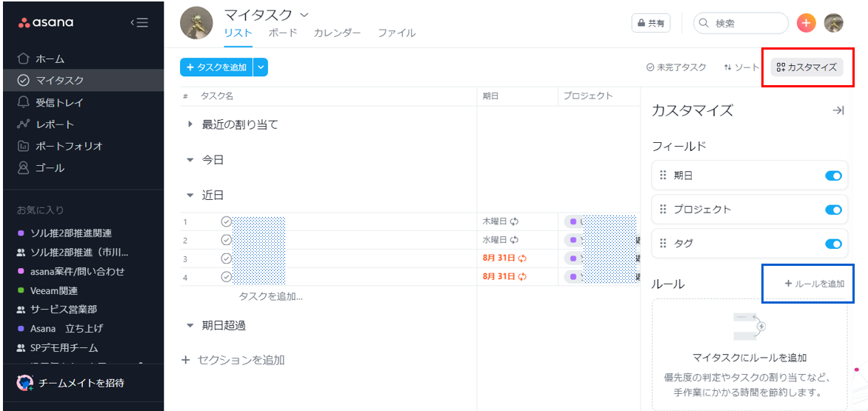
Task: Click セクションを追加
Action: point(233,360)
